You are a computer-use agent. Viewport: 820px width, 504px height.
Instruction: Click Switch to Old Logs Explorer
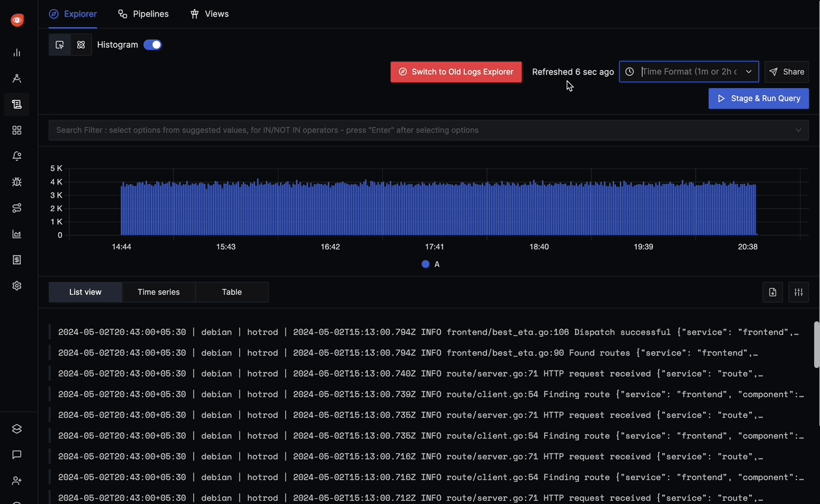click(x=456, y=72)
